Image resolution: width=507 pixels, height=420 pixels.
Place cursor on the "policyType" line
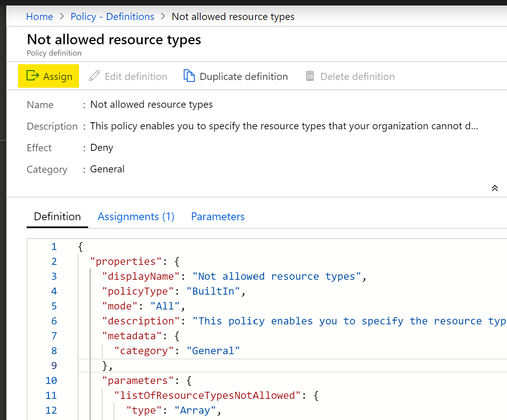[x=172, y=291]
